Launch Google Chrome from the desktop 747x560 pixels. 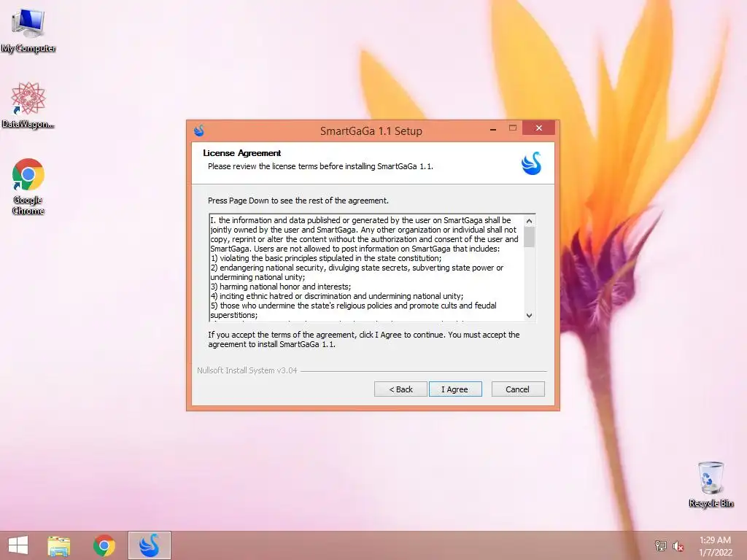coord(28,186)
